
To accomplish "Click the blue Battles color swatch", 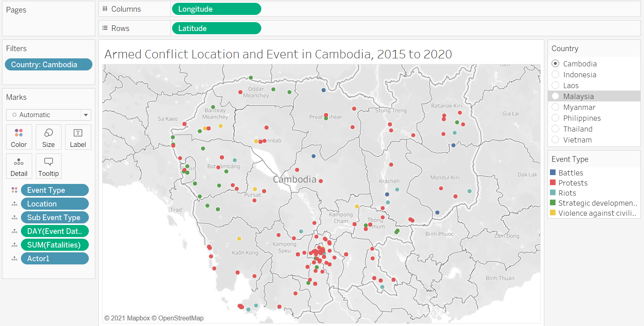I will [x=553, y=173].
